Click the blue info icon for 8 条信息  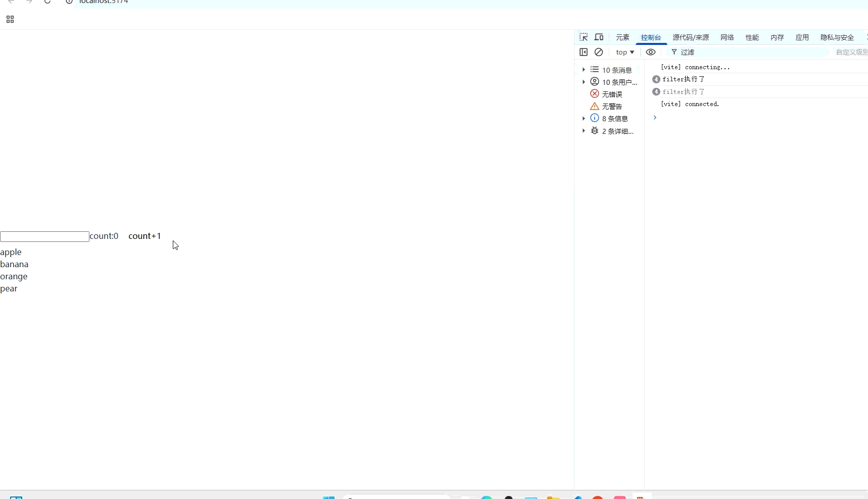click(x=595, y=118)
